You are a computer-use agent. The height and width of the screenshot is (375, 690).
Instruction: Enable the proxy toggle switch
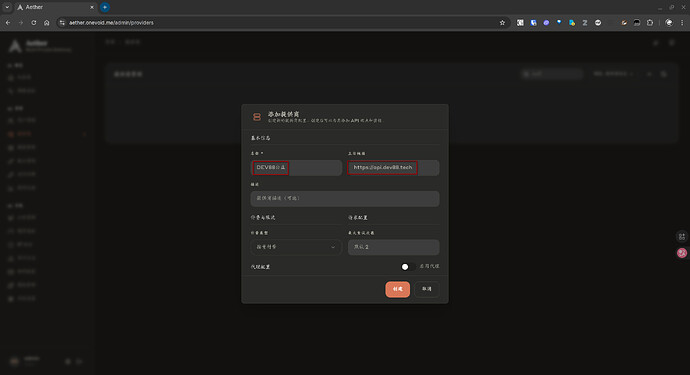tap(407, 267)
